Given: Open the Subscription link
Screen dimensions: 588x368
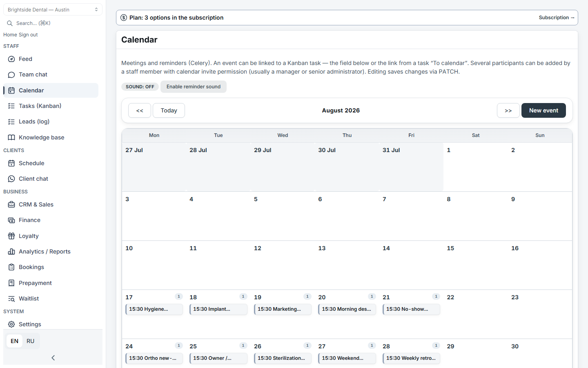Looking at the screenshot, I should (x=557, y=18).
